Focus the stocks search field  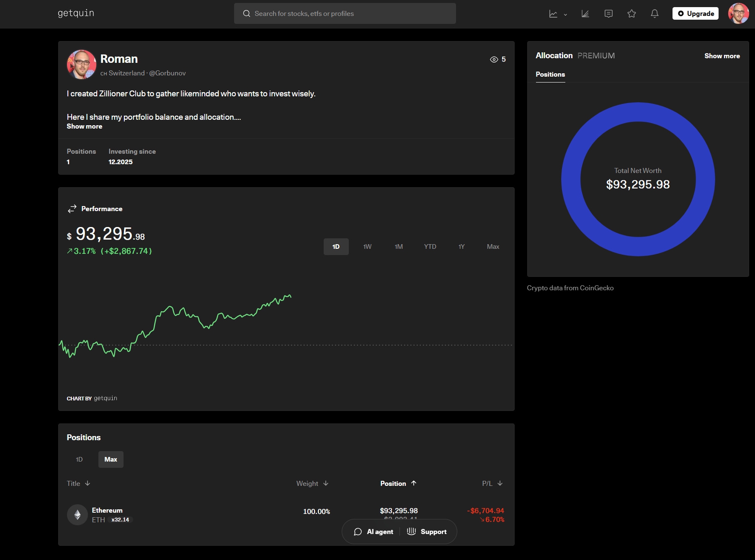coord(345,13)
